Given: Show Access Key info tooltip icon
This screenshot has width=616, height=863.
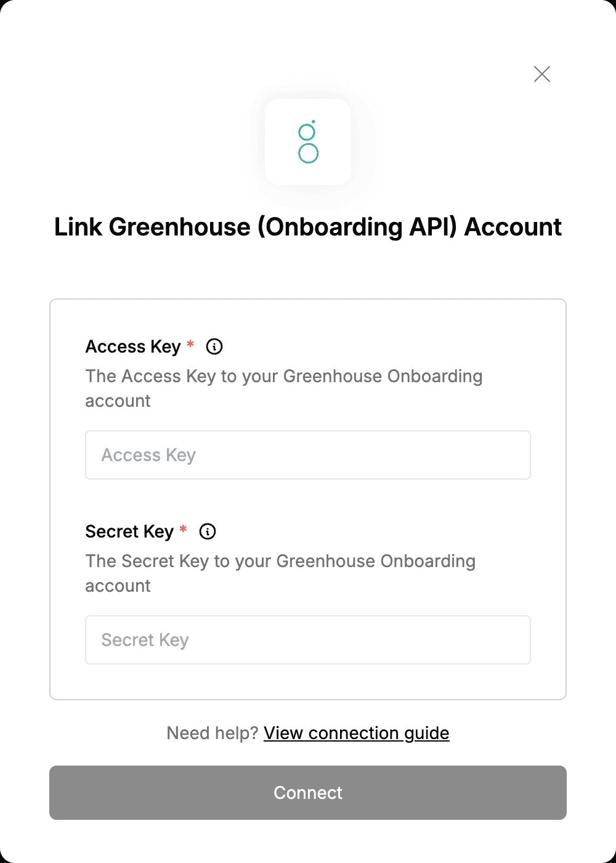Looking at the screenshot, I should (214, 346).
